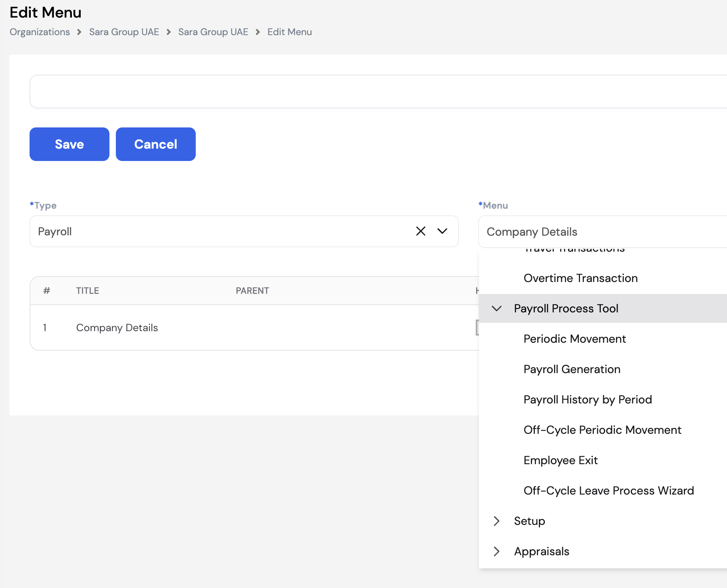This screenshot has height=588, width=727.
Task: Click the TITLE column header
Action: 87,291
